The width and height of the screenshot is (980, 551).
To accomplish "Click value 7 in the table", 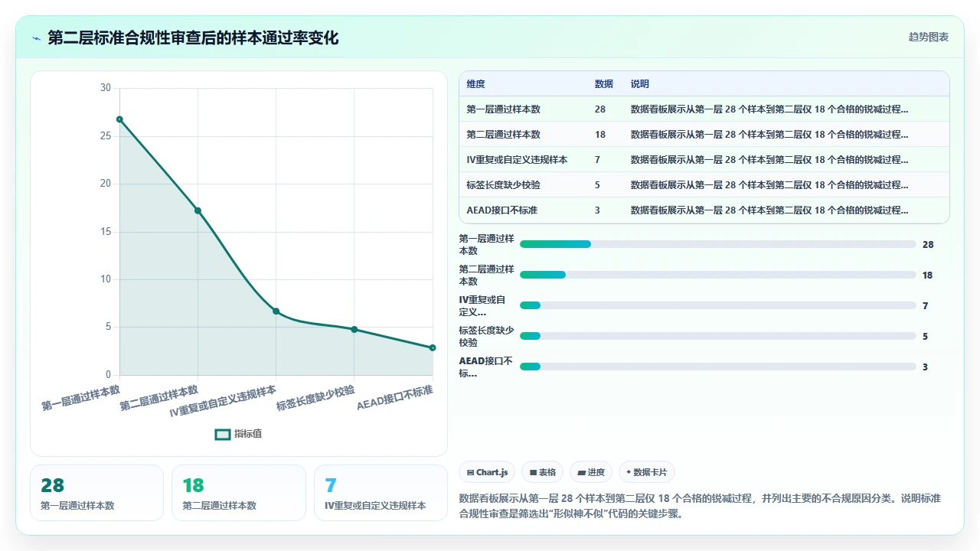I will click(597, 160).
